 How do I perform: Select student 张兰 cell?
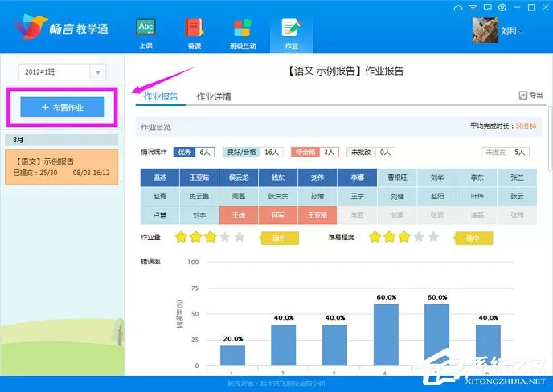[x=517, y=178]
